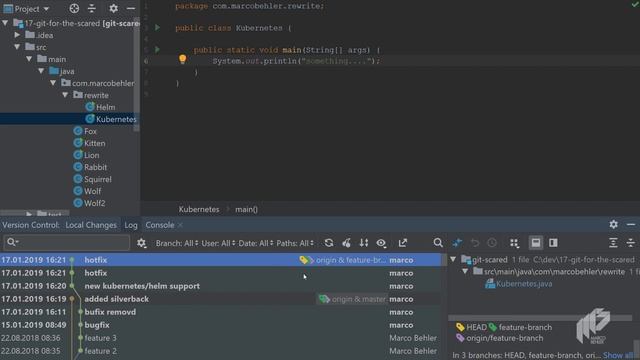Click the tag icon on first hotfix commit

click(305, 260)
